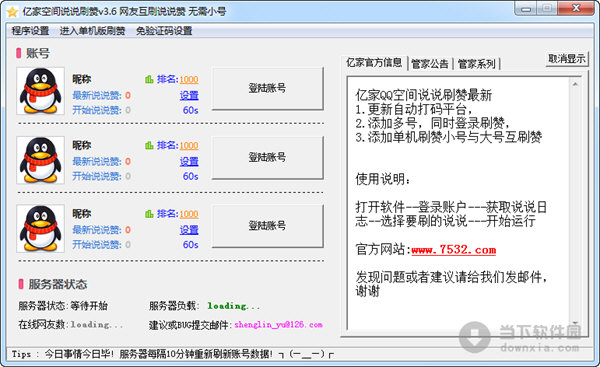Click the 60s interval value in first account

pos(190,110)
